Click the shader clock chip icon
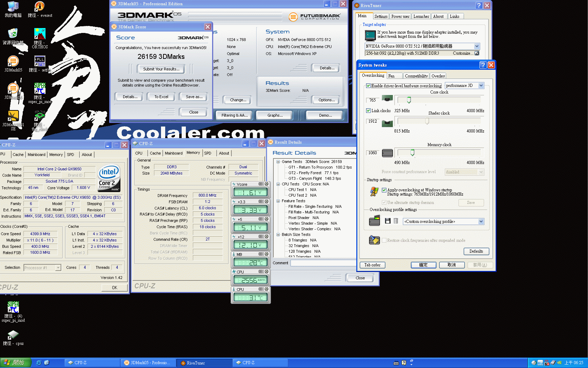This screenshot has height=368, width=588. pyautogui.click(x=387, y=123)
